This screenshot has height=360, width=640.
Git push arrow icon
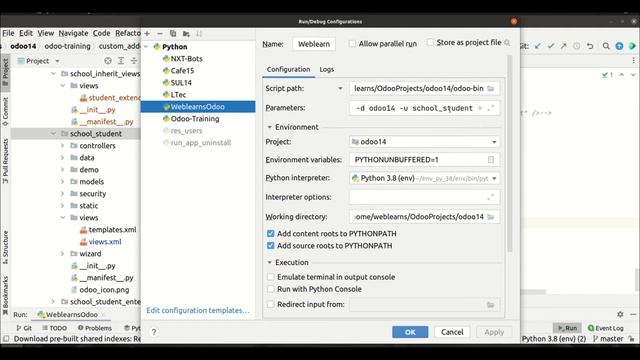[564, 46]
